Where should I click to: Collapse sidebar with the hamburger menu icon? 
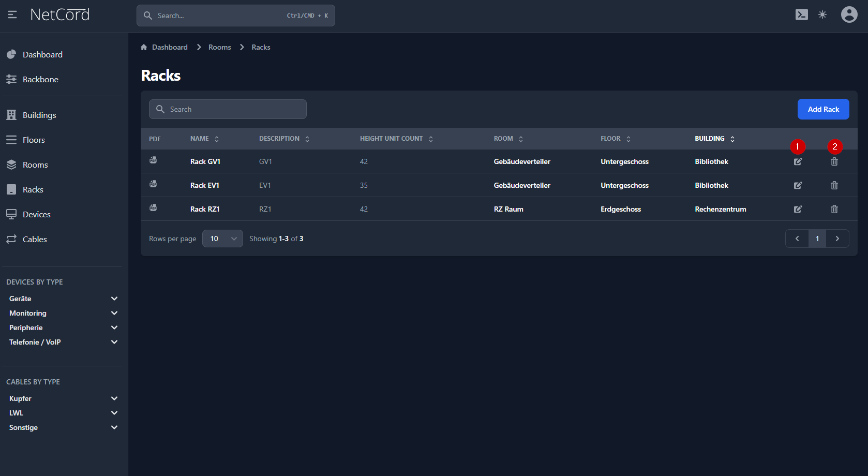12,14
